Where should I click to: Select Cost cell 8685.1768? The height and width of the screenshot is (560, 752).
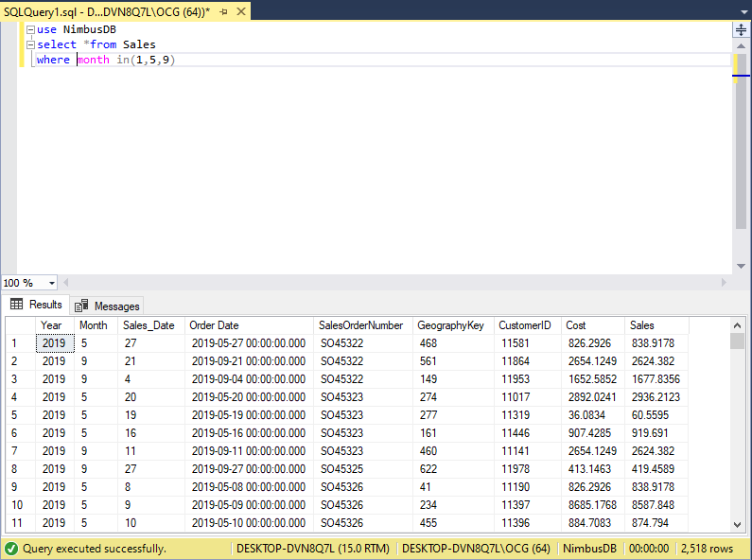tap(593, 505)
